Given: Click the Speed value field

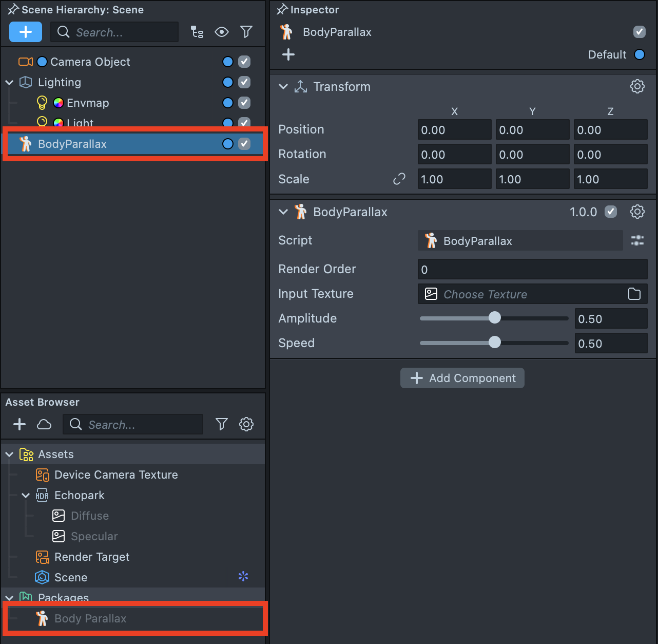Looking at the screenshot, I should [611, 343].
